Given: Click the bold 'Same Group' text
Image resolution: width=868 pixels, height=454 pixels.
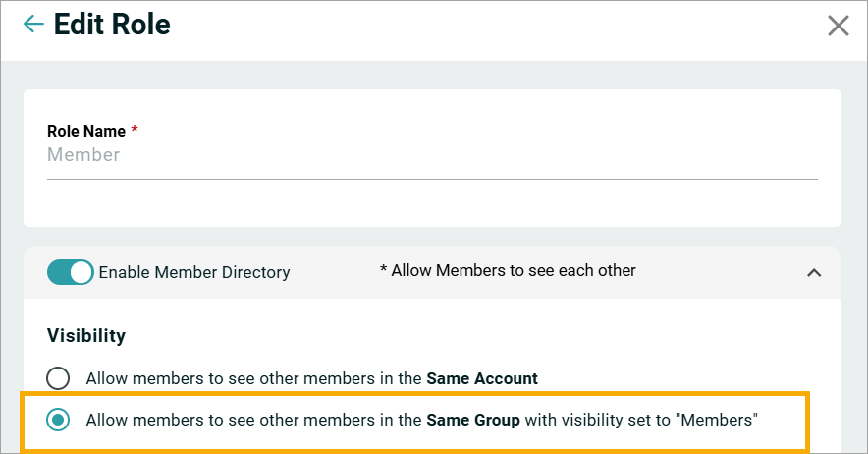Looking at the screenshot, I should [x=473, y=420].
